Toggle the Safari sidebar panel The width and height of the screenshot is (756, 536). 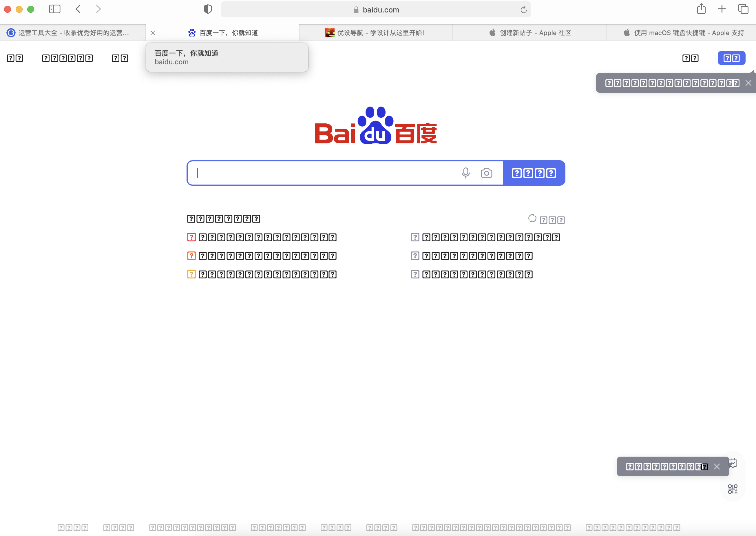point(55,9)
